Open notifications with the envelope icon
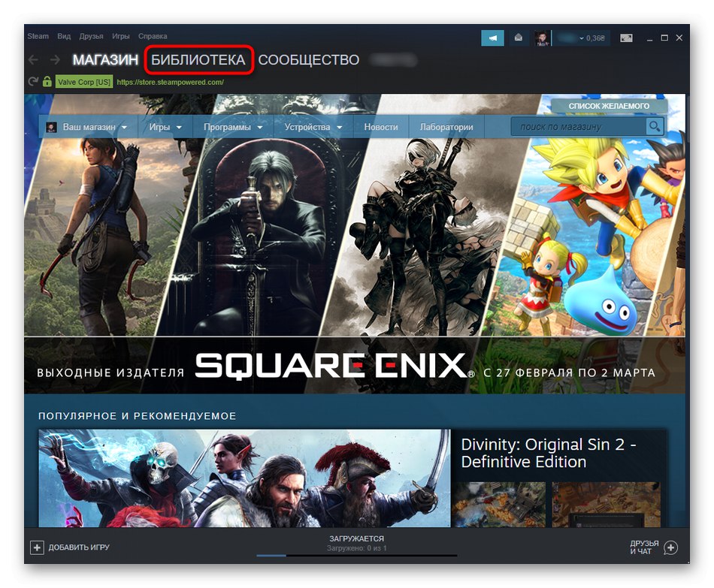The image size is (714, 588). click(518, 37)
